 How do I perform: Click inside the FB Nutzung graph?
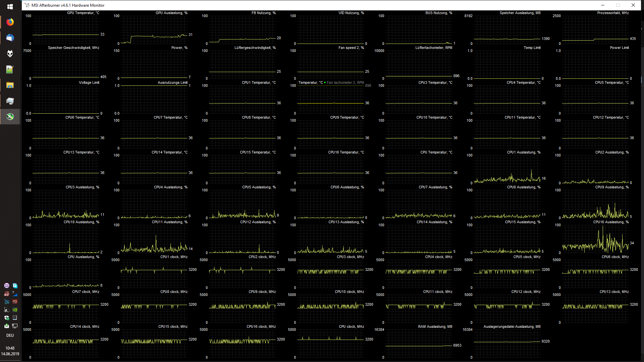pos(242,29)
